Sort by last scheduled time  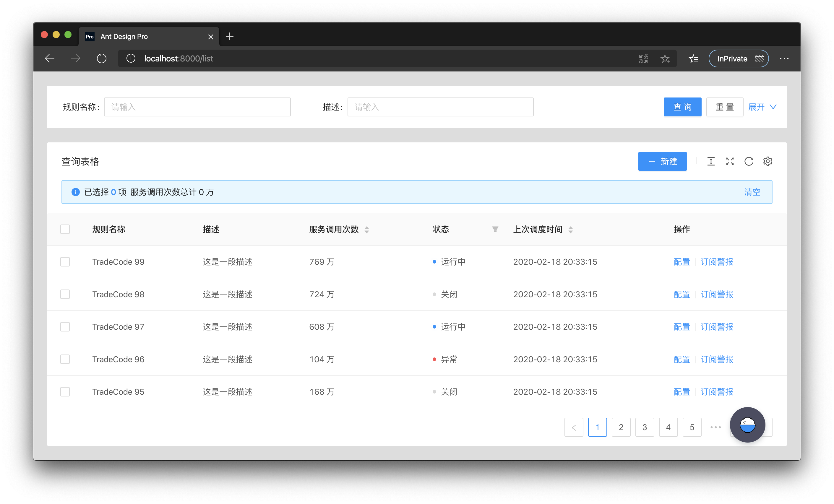571,230
